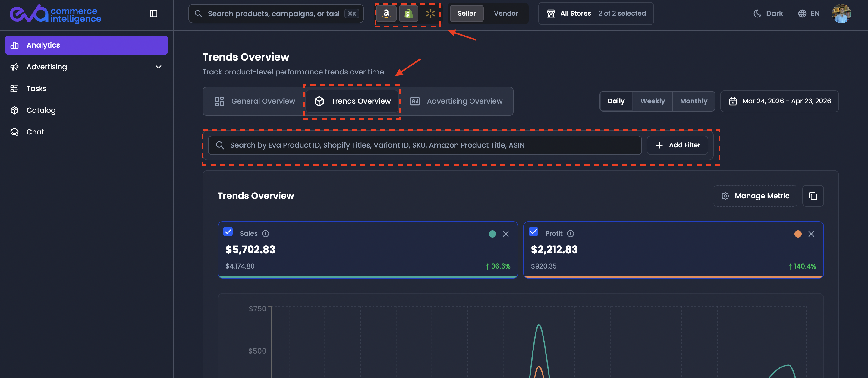Focus the global search products field
The height and width of the screenshot is (378, 868).
[276, 14]
